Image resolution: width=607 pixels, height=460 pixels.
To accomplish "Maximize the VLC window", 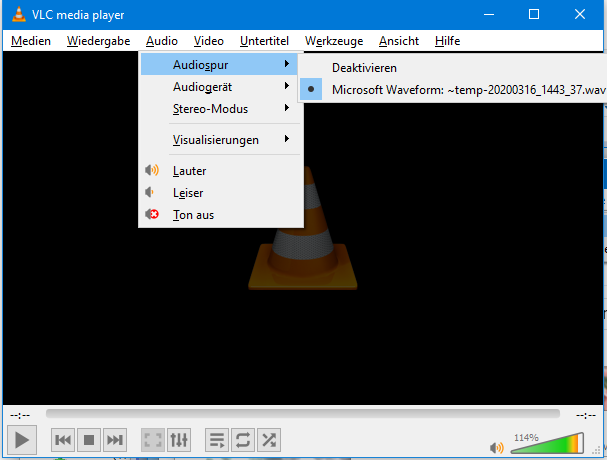I will 534,14.
